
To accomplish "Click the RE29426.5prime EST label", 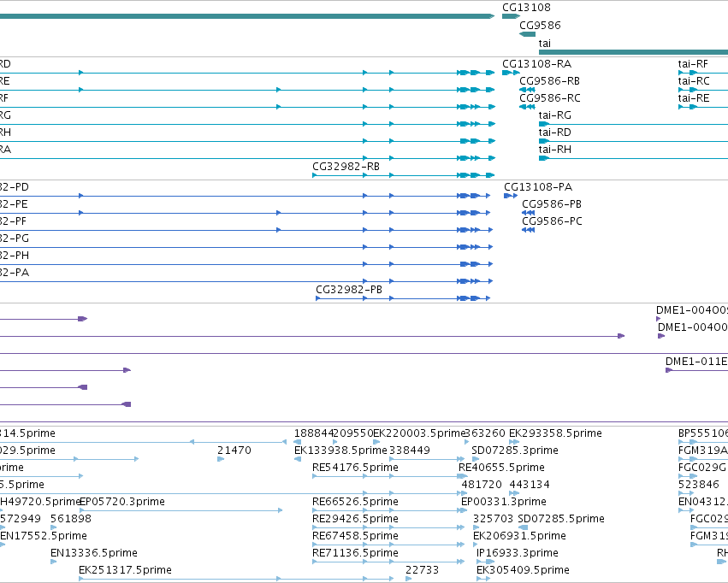I will [355, 519].
